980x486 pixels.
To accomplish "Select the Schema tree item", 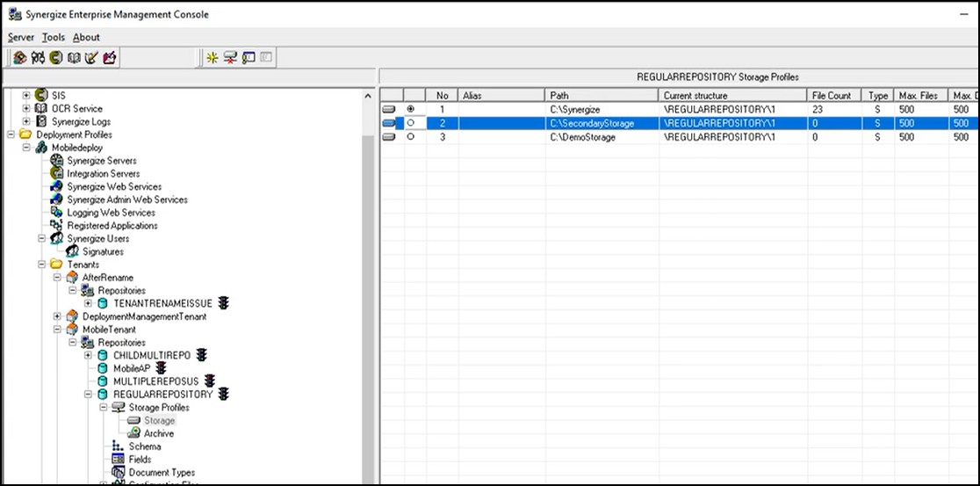I will coord(144,446).
